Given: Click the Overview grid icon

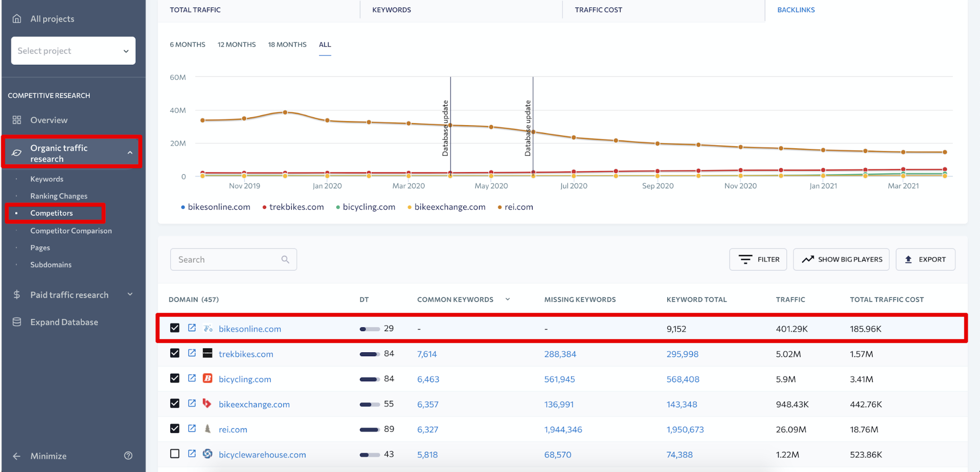Looking at the screenshot, I should click(17, 120).
